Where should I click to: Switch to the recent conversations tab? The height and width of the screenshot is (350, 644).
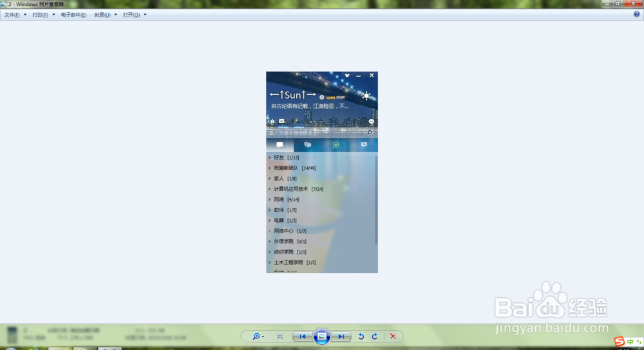pos(364,145)
